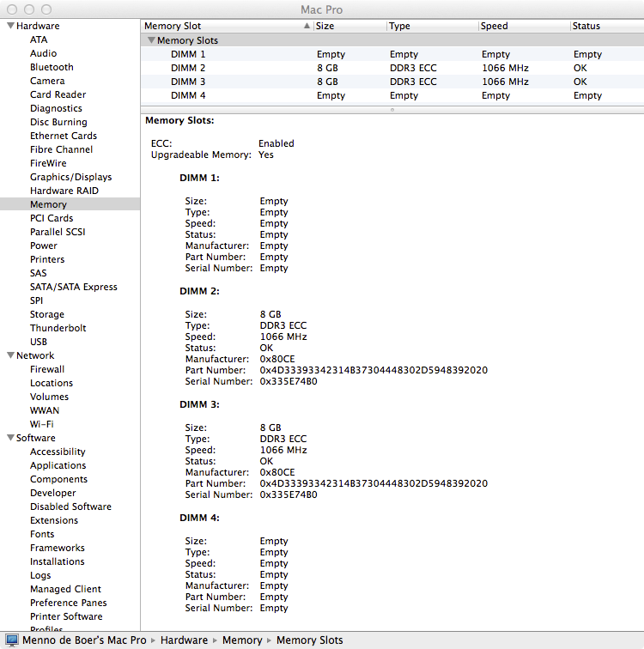Collapse the Software section in sidebar
This screenshot has width=644, height=649.
click(x=11, y=438)
